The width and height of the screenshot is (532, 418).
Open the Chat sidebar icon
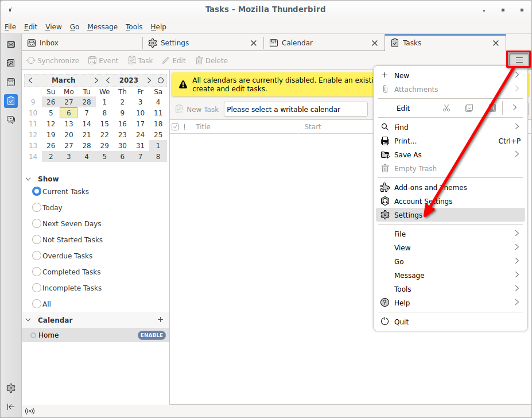point(10,119)
